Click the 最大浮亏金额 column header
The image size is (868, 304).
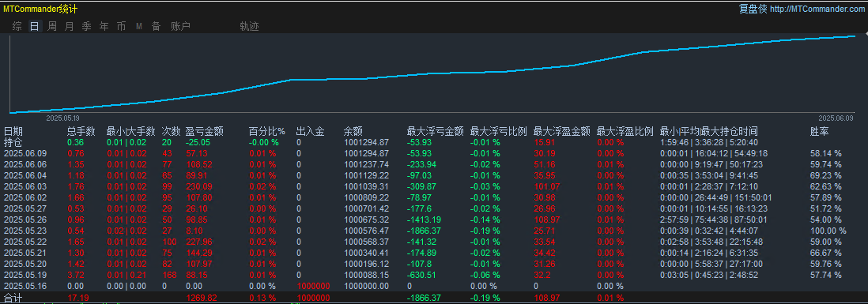434,132
